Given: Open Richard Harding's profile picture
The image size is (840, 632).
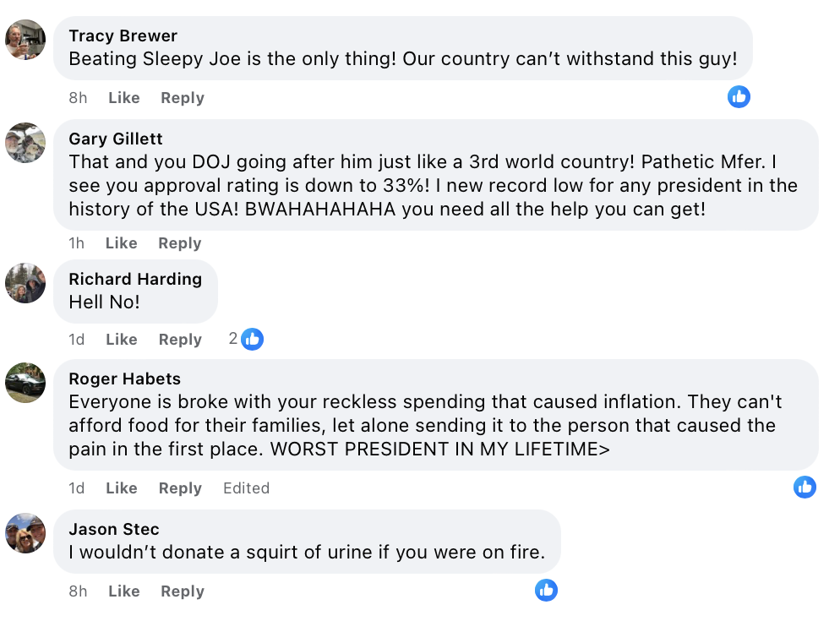Looking at the screenshot, I should pos(25,283).
